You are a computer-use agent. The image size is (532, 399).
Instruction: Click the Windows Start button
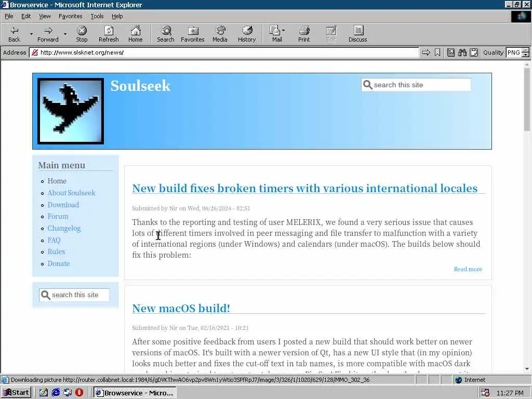click(x=16, y=393)
